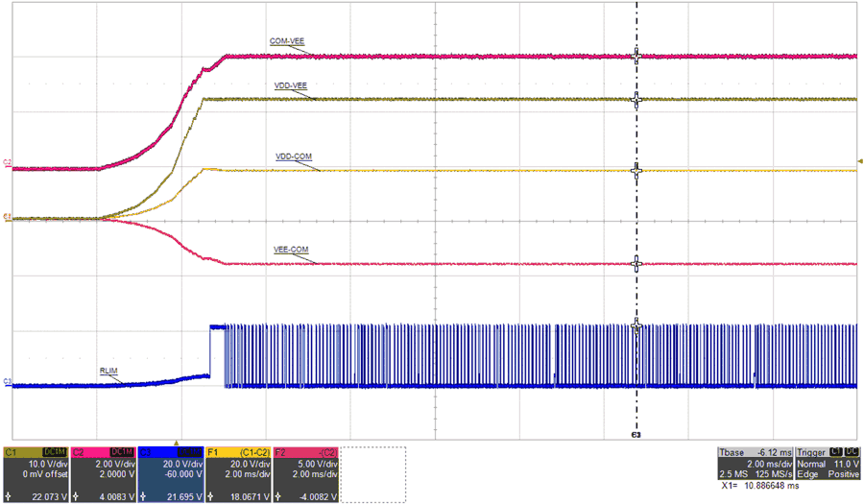The height and width of the screenshot is (504, 864).
Task: Click the empty dashed descriptor slot
Action: pyautogui.click(x=373, y=474)
